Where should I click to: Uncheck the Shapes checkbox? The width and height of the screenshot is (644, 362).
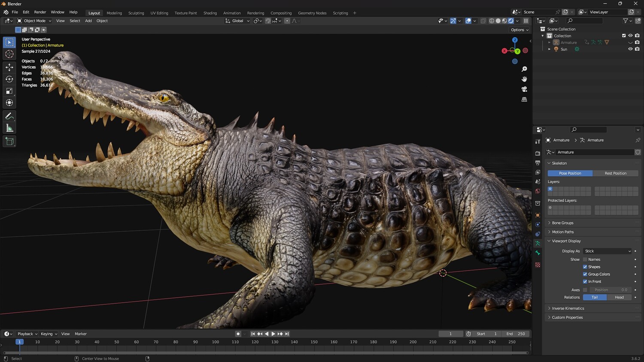[585, 267]
